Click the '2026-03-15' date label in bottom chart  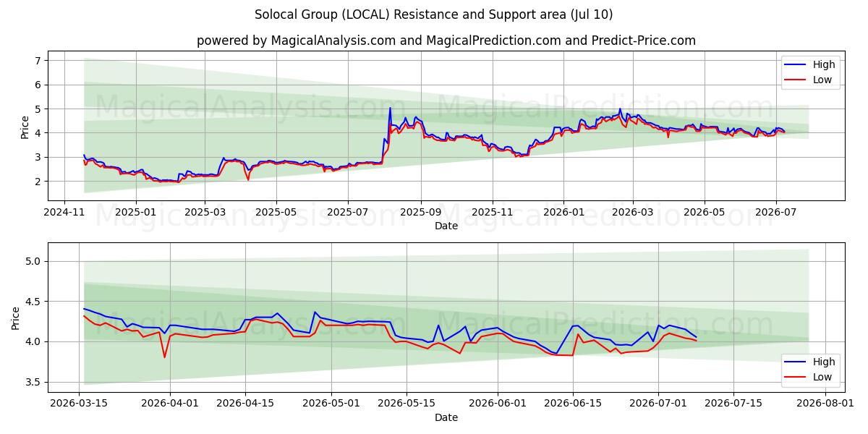point(79,404)
